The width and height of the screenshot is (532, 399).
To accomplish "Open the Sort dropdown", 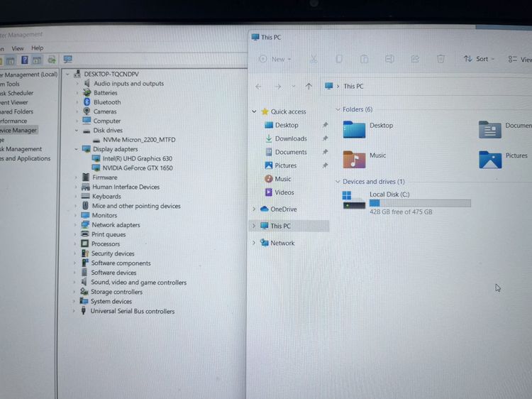I will pyautogui.click(x=479, y=59).
